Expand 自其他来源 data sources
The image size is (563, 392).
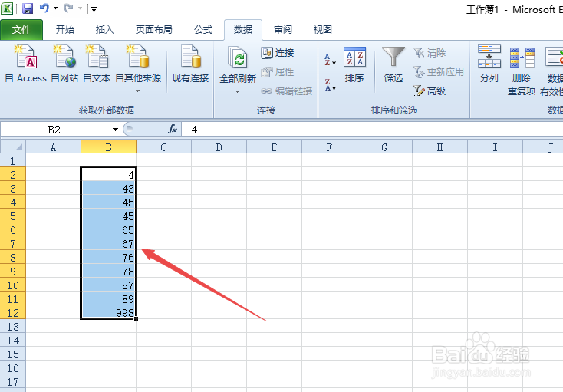point(138,68)
